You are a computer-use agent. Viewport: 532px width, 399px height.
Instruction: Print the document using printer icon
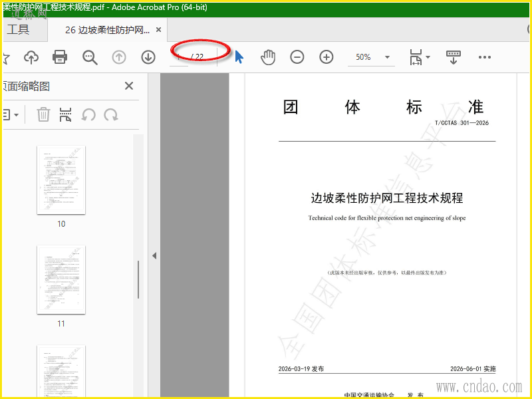pyautogui.click(x=60, y=57)
